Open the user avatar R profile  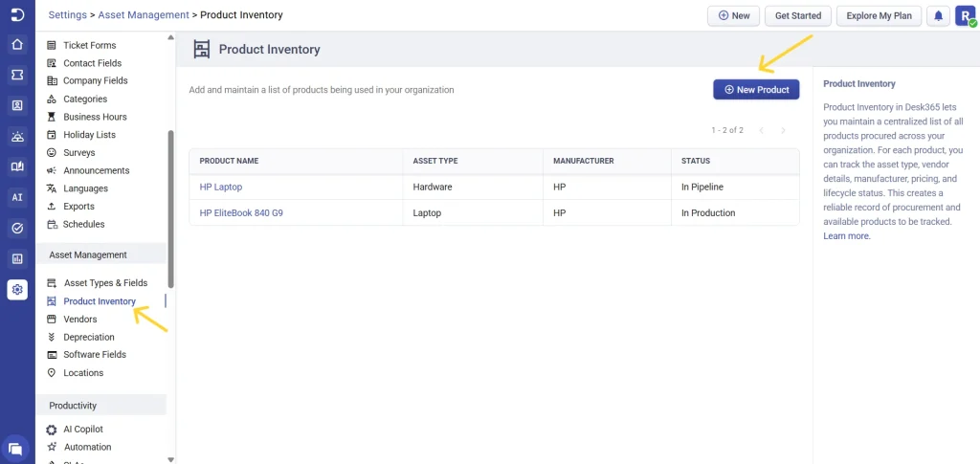966,16
